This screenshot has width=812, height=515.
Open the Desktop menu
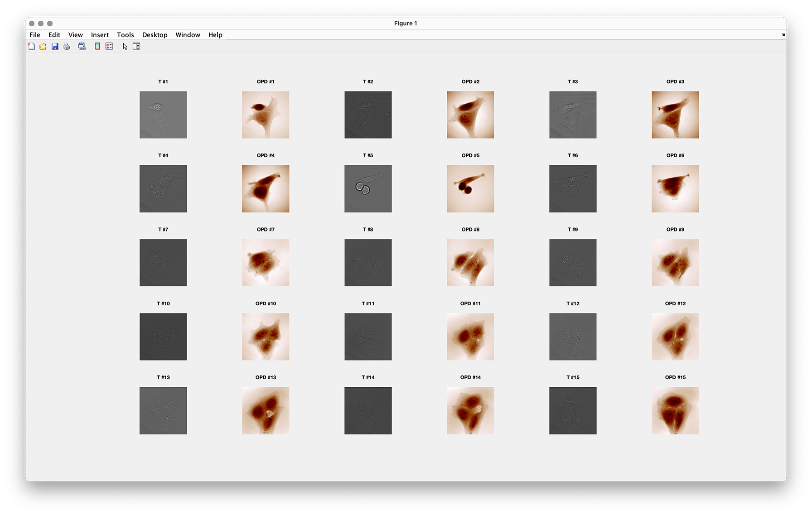pyautogui.click(x=155, y=35)
